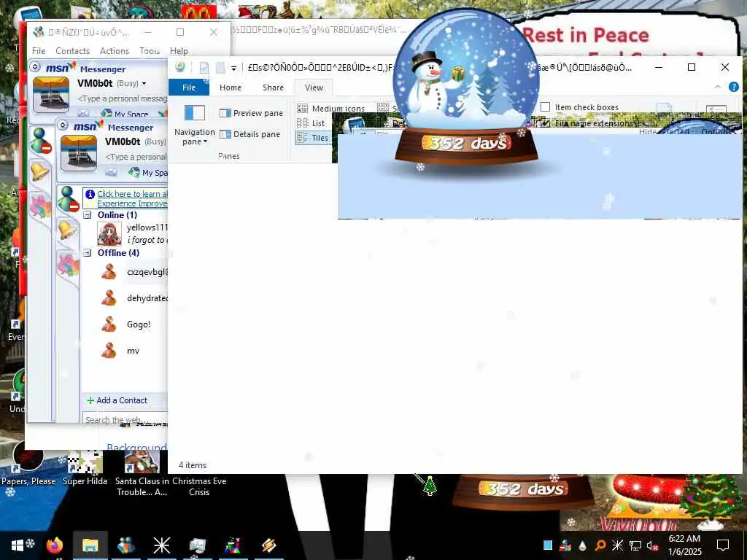Choose the List layout option

coord(311,123)
